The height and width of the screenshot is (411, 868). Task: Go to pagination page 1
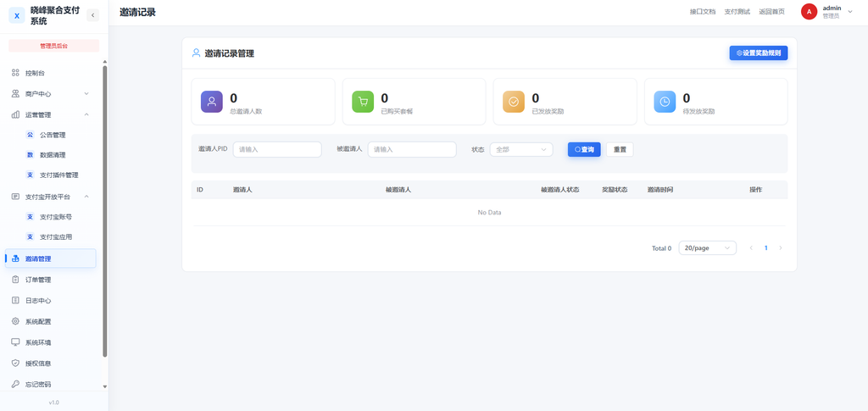[x=766, y=247]
